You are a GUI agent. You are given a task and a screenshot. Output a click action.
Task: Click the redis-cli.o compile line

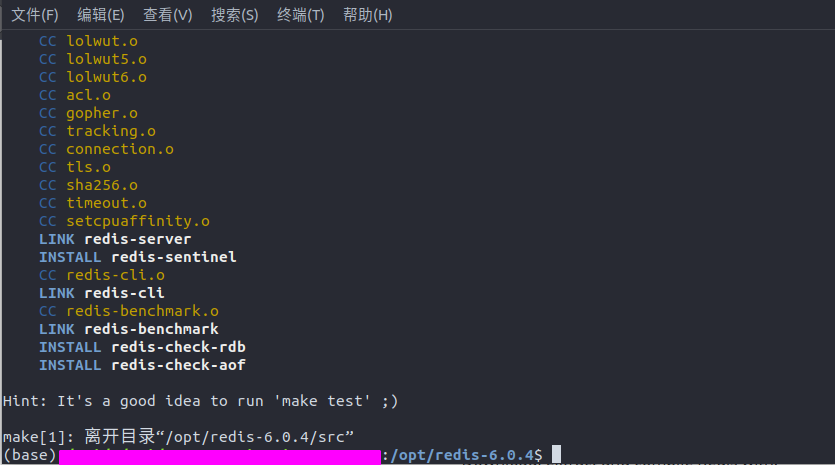102,275
